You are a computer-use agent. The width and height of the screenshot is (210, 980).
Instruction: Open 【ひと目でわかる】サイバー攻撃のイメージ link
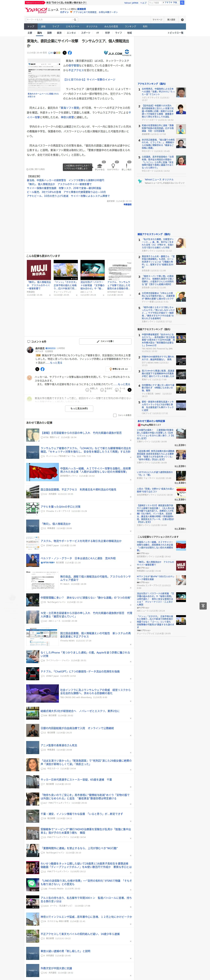coord(89,80)
